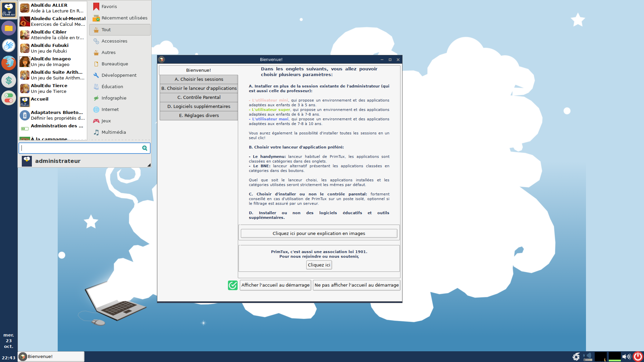Click the toggle-switch settings dock icon
This screenshot has height=362, width=644.
click(x=9, y=98)
